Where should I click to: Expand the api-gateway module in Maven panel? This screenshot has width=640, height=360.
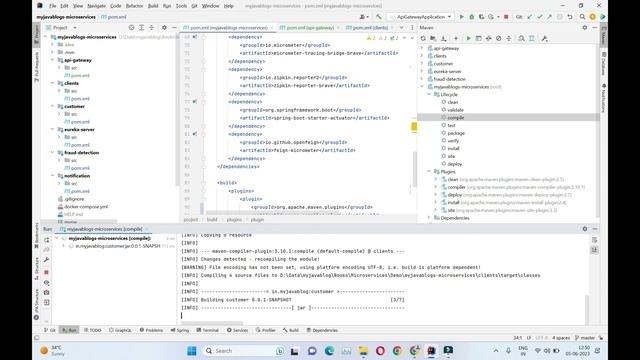tap(422, 48)
